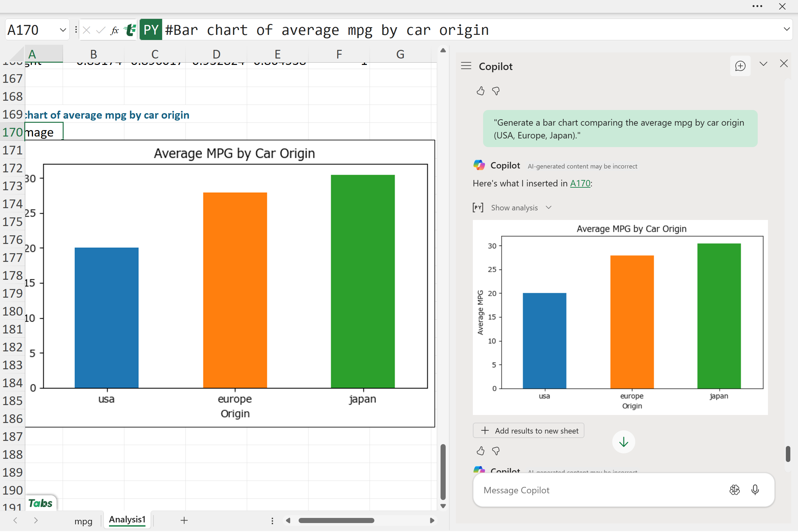Click the insert function fx icon
Screen dimensions: 798x532
point(115,30)
